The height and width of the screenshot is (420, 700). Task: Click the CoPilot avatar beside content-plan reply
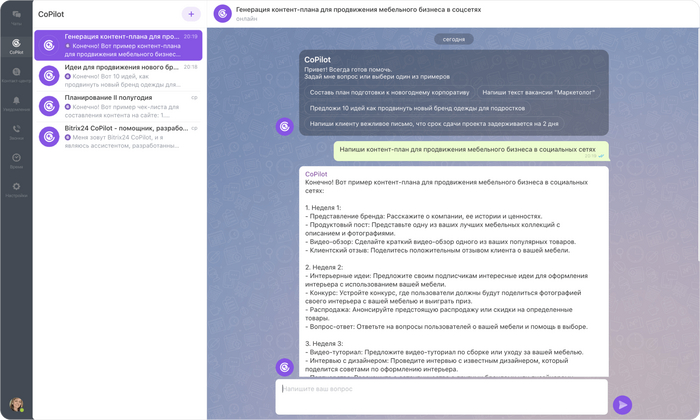[x=285, y=367]
